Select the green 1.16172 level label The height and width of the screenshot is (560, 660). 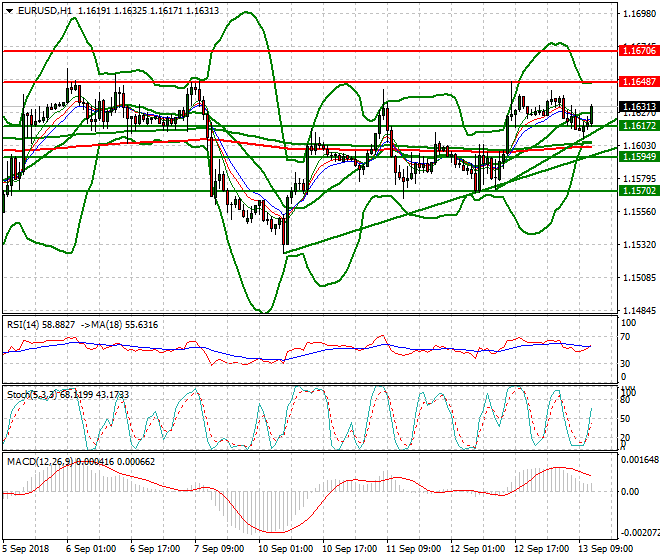tap(638, 126)
